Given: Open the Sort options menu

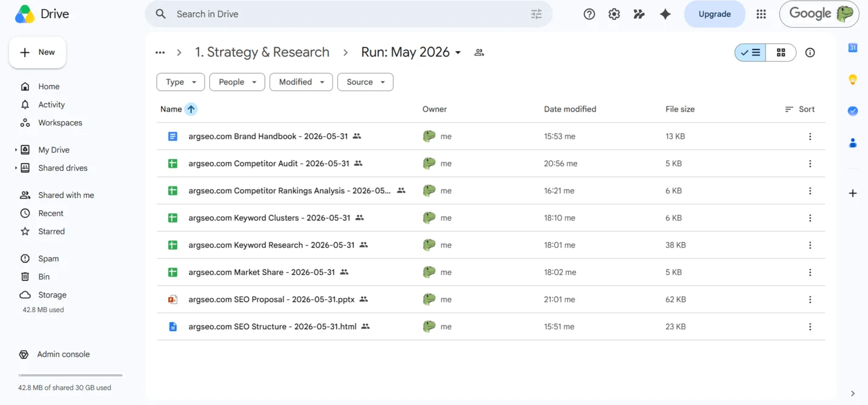Looking at the screenshot, I should point(800,109).
